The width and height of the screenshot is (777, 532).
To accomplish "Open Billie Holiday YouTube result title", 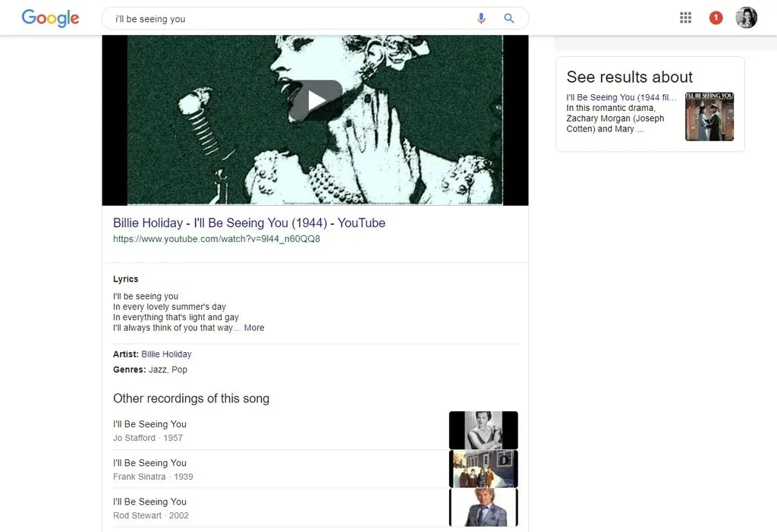I will [x=249, y=223].
